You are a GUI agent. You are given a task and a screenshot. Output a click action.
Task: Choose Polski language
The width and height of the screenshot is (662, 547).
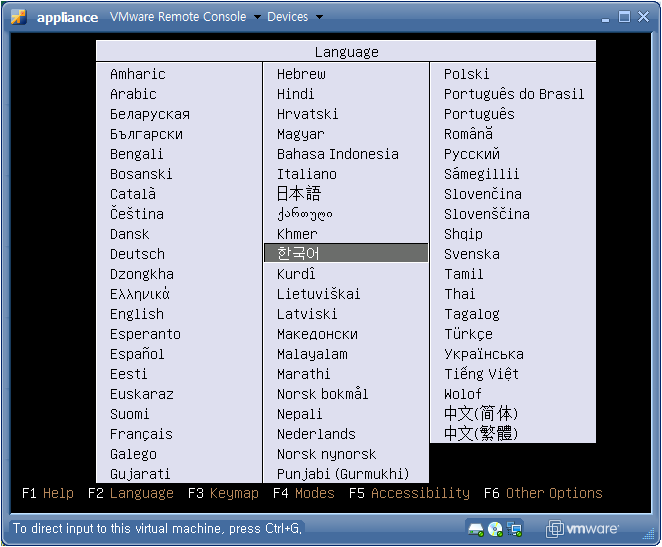pyautogui.click(x=466, y=74)
